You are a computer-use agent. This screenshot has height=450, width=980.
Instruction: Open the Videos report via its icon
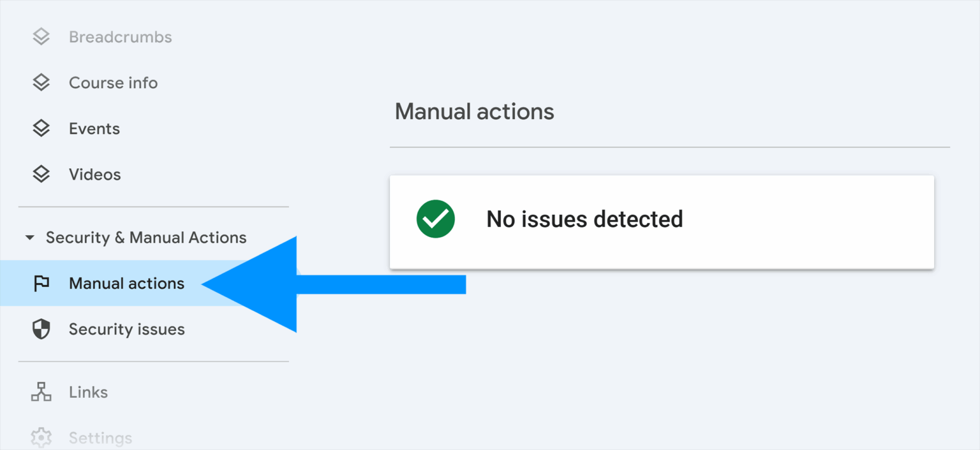[x=40, y=174]
